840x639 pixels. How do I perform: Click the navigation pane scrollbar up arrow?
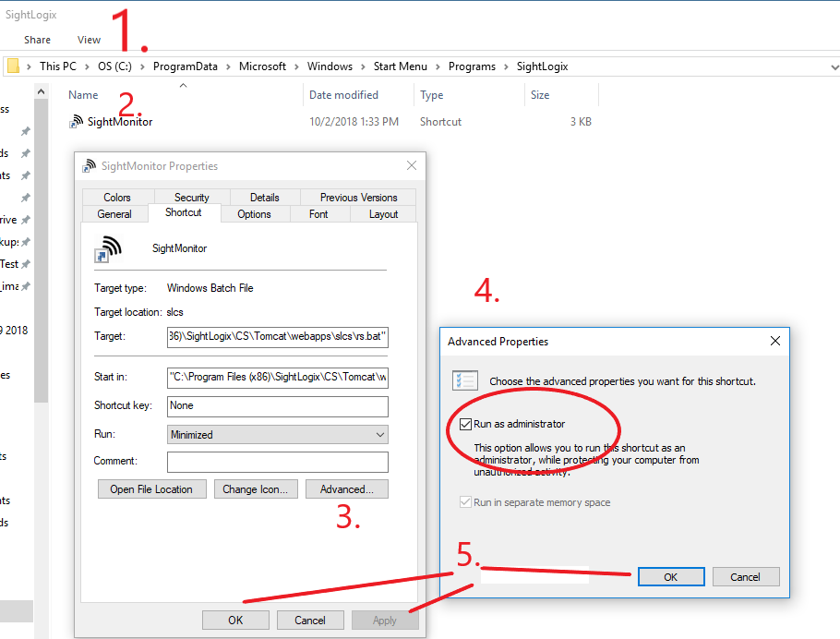tap(42, 92)
